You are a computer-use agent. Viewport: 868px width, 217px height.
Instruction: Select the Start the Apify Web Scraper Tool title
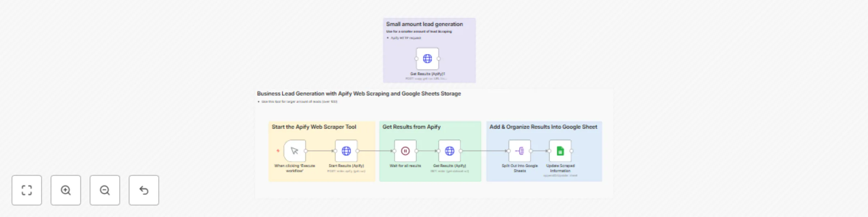click(x=314, y=127)
